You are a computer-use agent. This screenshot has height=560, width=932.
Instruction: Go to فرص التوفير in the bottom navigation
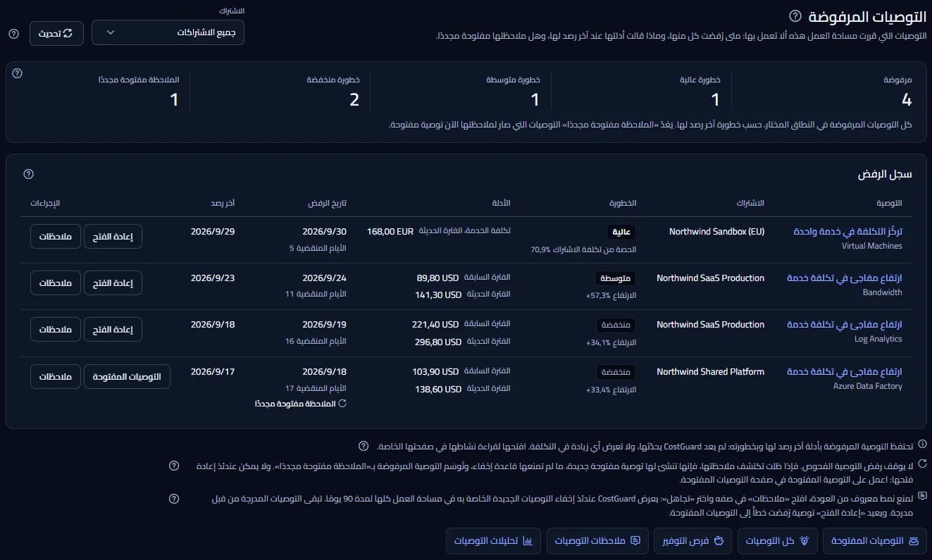693,541
